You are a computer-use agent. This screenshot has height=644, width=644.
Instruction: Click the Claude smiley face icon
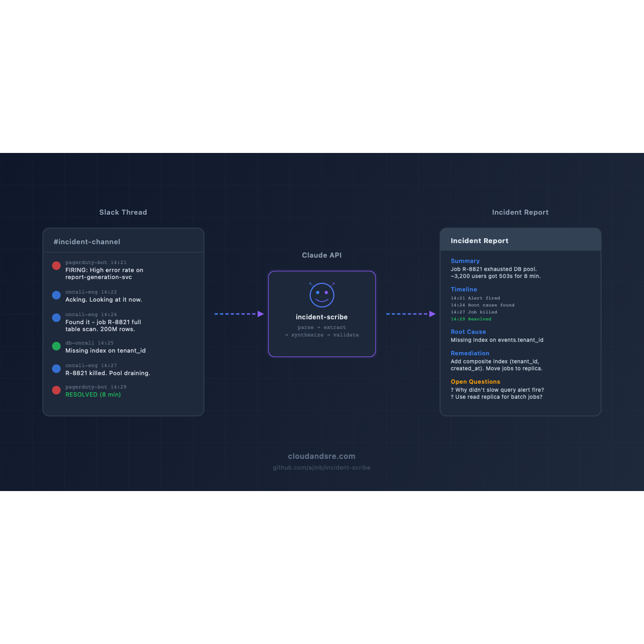tap(321, 294)
